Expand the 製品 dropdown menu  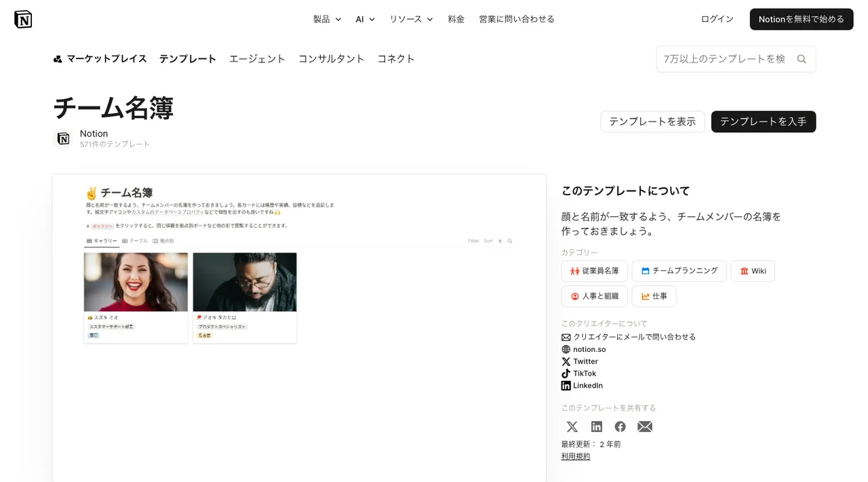click(327, 19)
